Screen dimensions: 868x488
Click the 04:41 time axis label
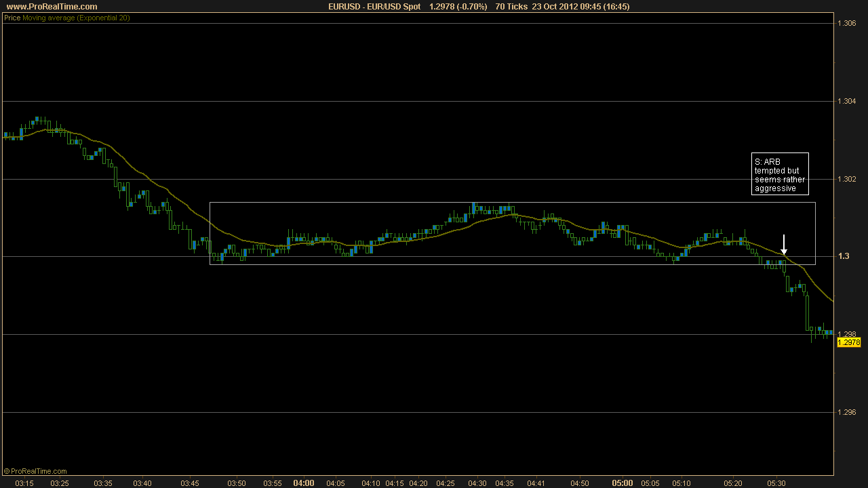point(536,483)
